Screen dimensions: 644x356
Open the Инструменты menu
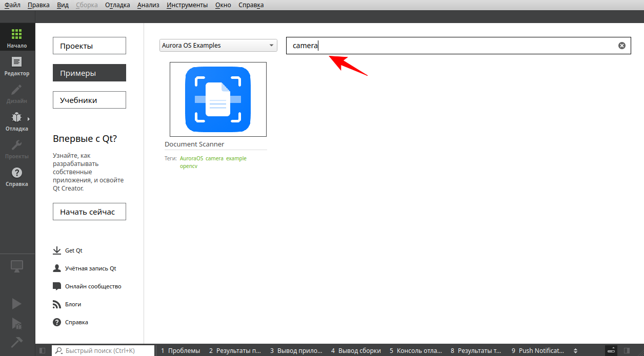(x=187, y=5)
